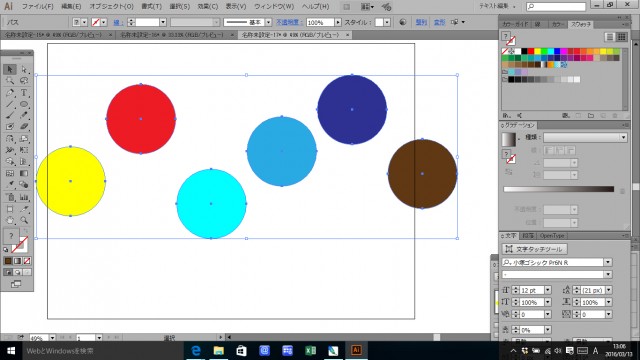The height and width of the screenshot is (360, 640).
Task: Click the 不透明度 link in control bar
Action: click(x=289, y=22)
